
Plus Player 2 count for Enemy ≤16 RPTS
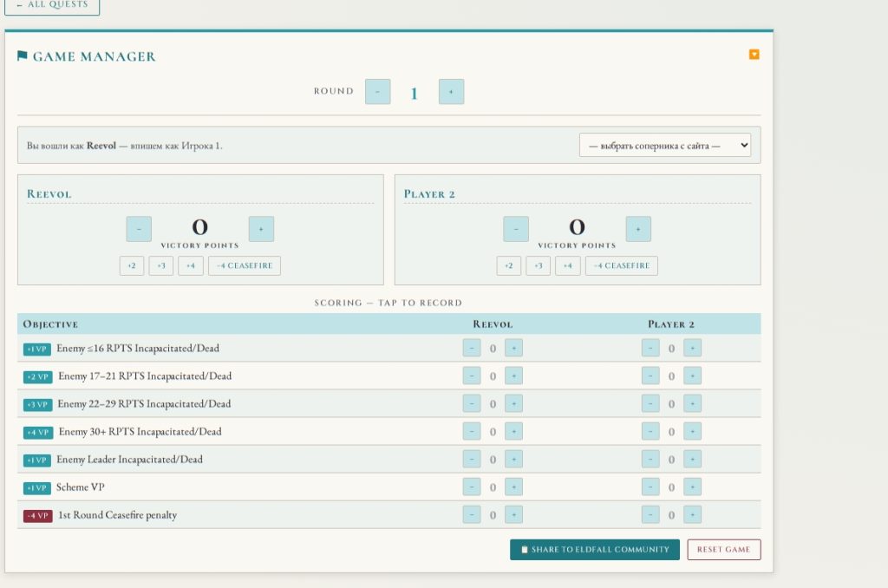click(692, 348)
